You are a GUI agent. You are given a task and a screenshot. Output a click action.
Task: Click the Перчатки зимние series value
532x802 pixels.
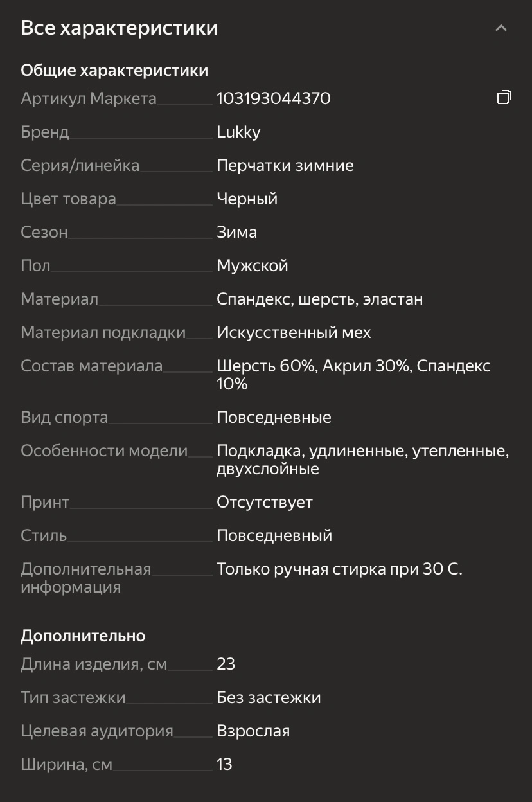coord(285,165)
